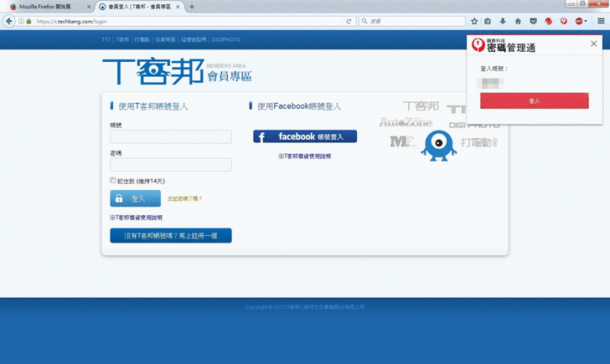The width and height of the screenshot is (610, 364).
Task: Click the Facebook 帳號登入 button
Action: click(305, 136)
